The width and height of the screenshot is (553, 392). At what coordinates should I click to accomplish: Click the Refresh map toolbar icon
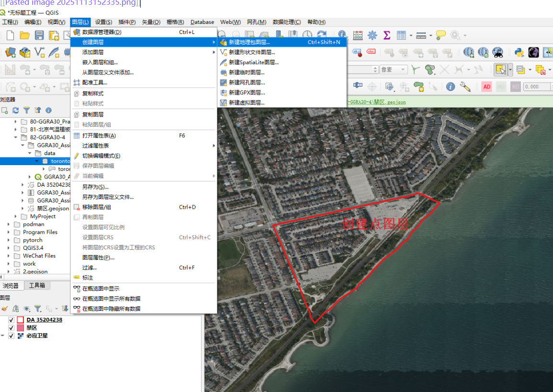322,34
